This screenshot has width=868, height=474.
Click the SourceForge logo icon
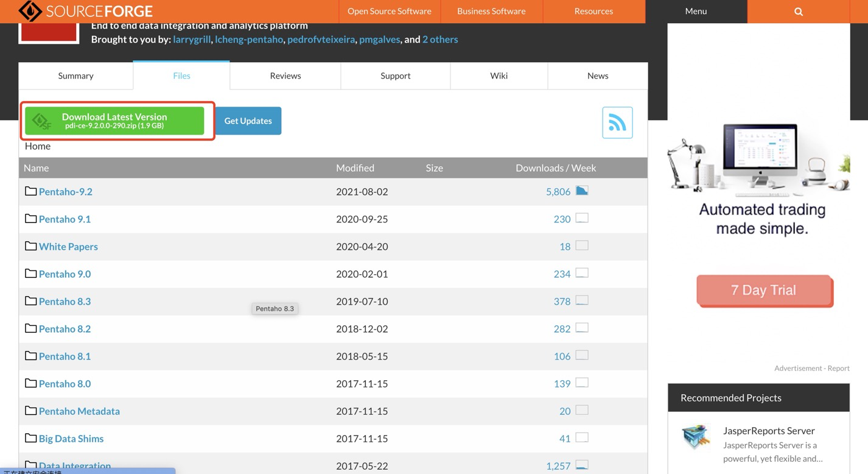(x=30, y=11)
